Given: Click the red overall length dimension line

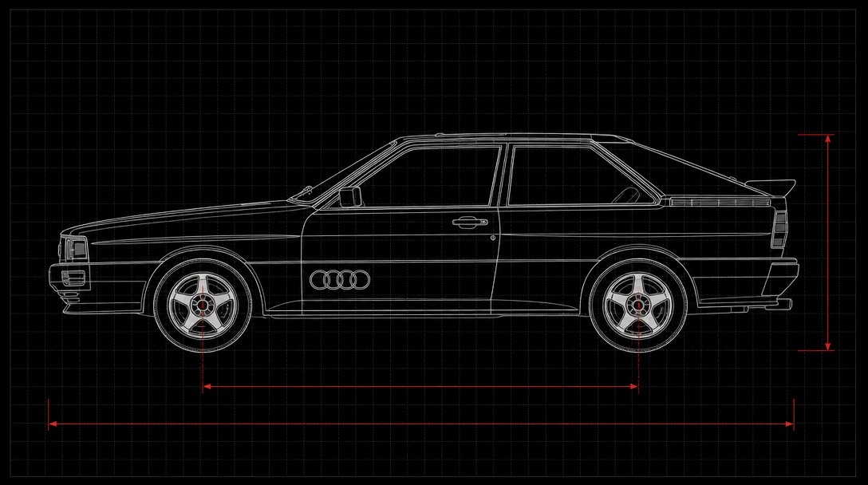Looking at the screenshot, I should 420,424.
